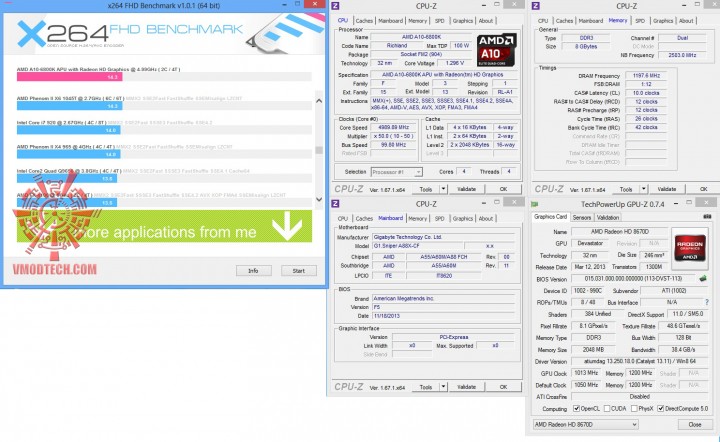Click the green 'more applications from me' banner
The width and height of the screenshot is (720, 442).
pos(164,226)
